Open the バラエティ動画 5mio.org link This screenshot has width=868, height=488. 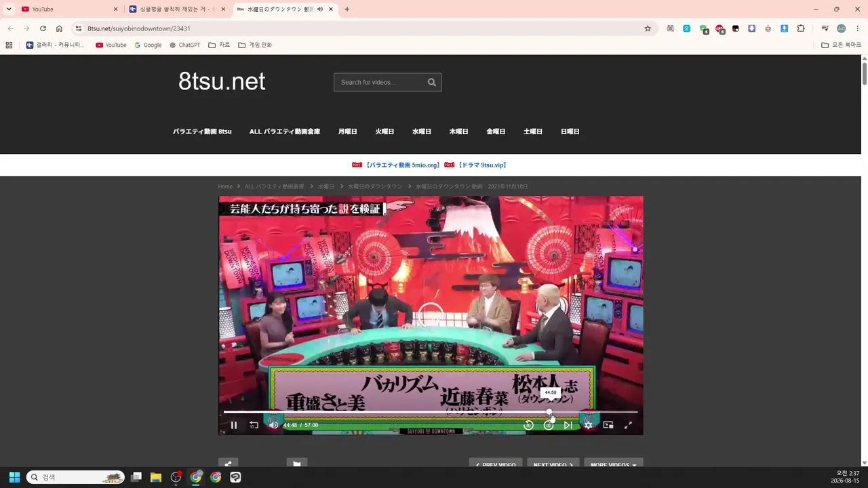point(402,165)
